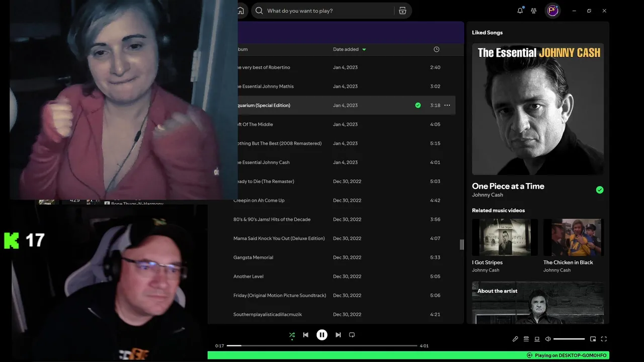Screen dimensions: 644x362
Task: Sort by duration clock icon
Action: [436, 49]
